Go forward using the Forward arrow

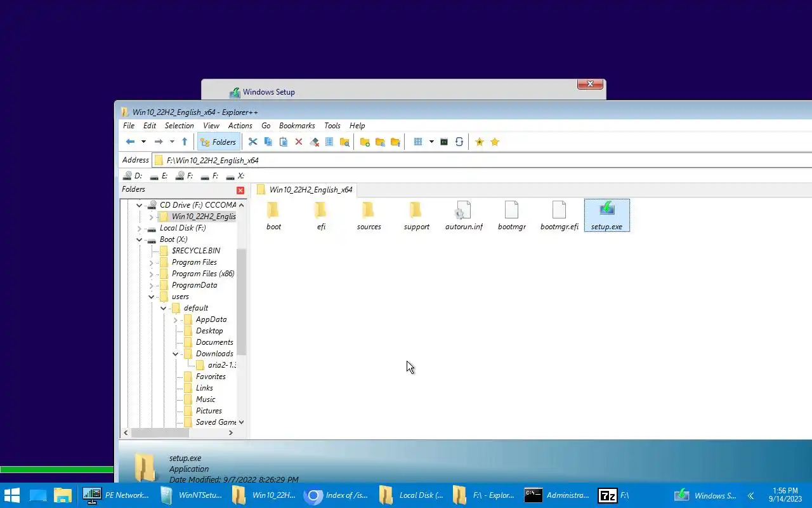[159, 142]
